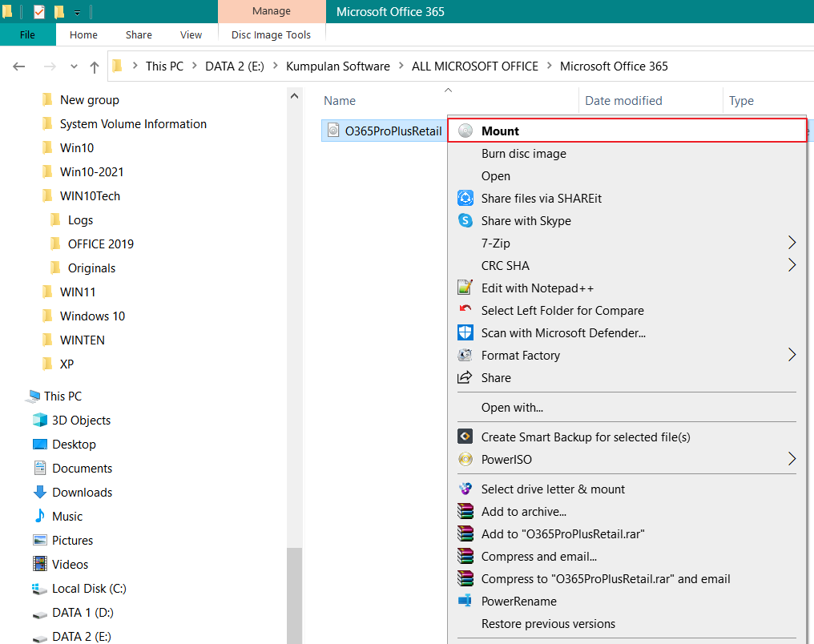814x644 pixels.
Task: Sort by Date modified column header
Action: 623,101
